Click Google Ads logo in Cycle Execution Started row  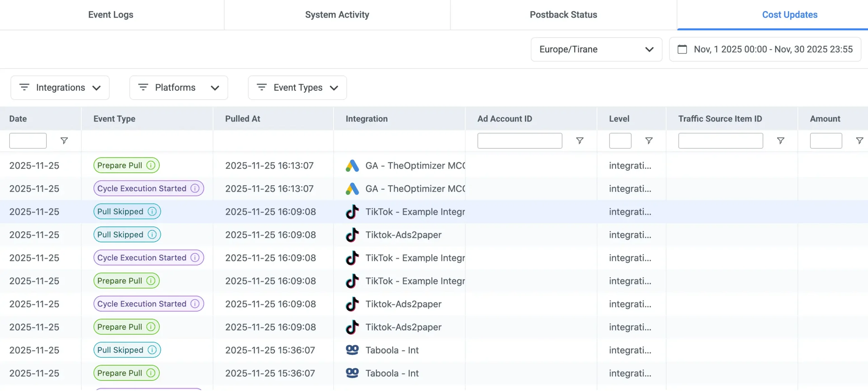coord(352,189)
